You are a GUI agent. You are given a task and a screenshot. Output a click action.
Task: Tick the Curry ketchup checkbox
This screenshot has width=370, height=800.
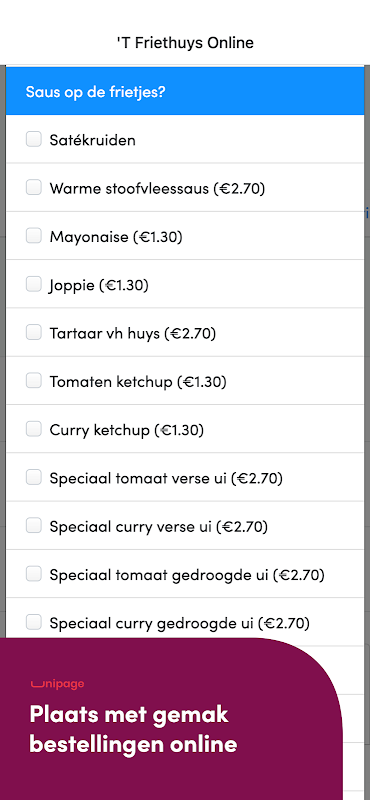tap(34, 429)
